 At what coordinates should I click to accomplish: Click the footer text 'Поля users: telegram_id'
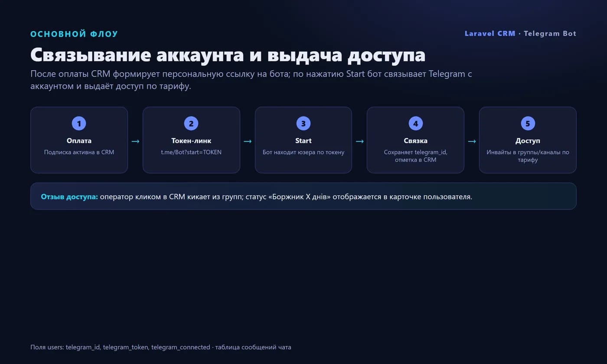click(65, 347)
